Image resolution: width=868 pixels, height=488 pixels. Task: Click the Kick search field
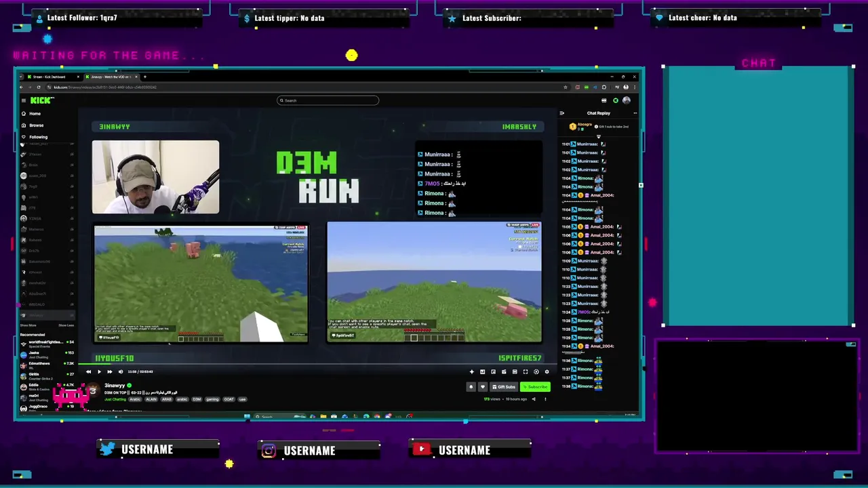coord(328,100)
